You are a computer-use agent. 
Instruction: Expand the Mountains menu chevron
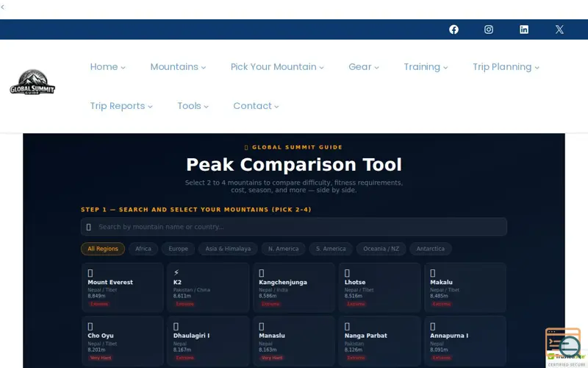[204, 68]
